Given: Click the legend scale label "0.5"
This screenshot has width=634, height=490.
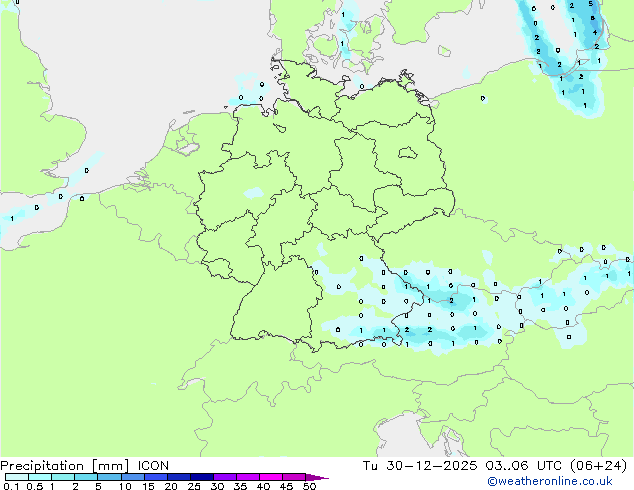Looking at the screenshot, I should 35,486.
